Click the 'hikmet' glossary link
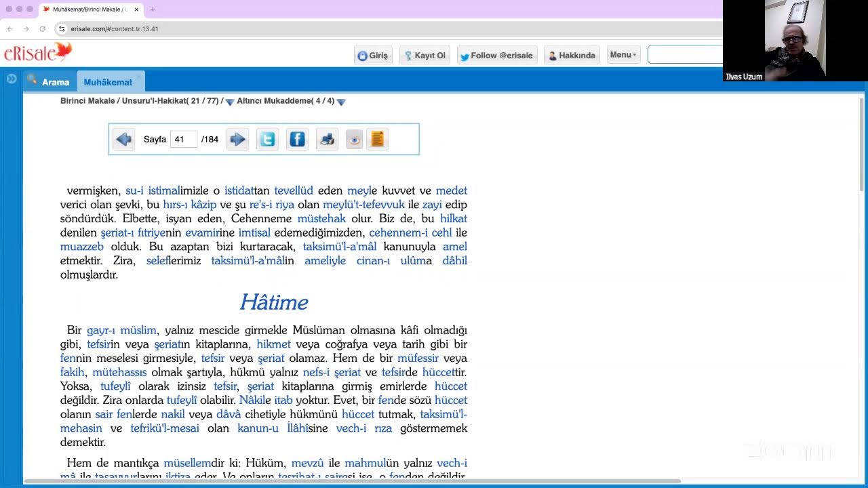Viewport: 868px width, 488px height. pos(274,344)
